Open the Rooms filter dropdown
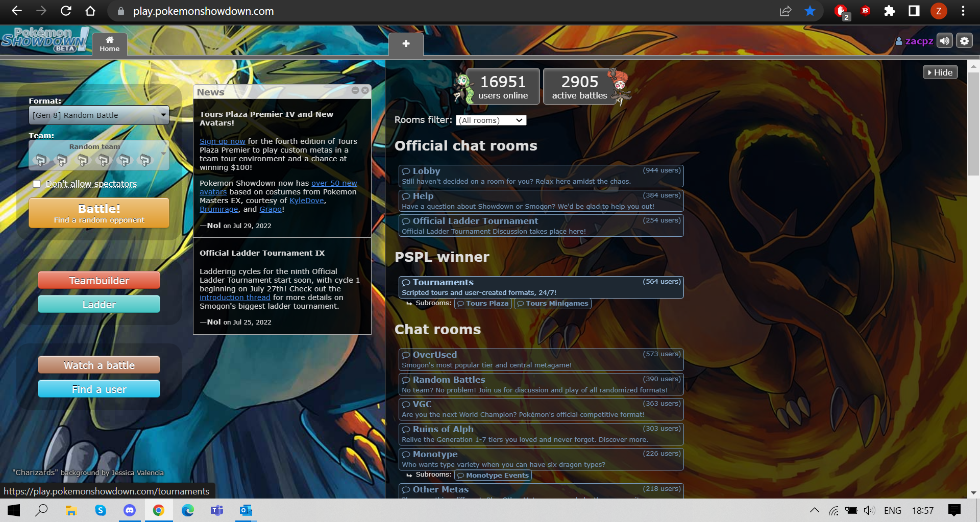The width and height of the screenshot is (980, 522). point(491,120)
